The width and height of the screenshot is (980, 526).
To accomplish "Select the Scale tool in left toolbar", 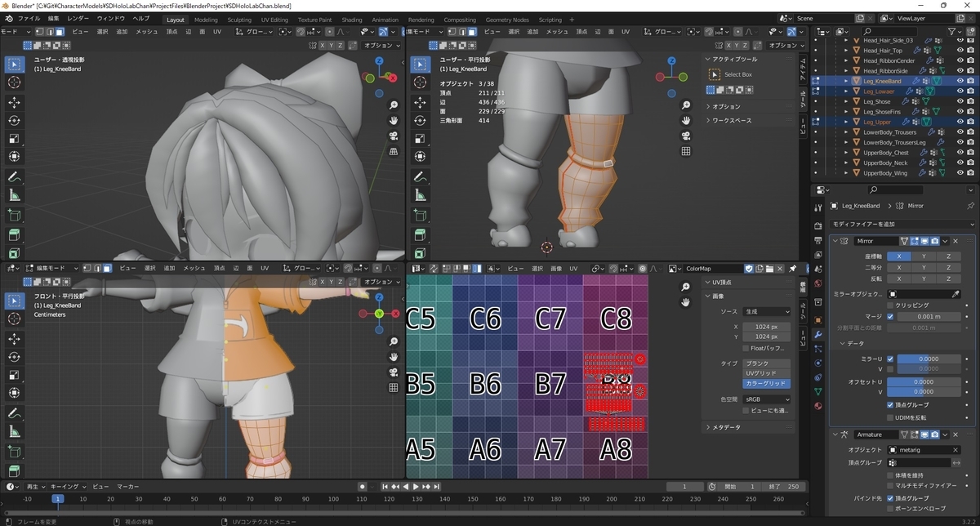I will pos(14,138).
